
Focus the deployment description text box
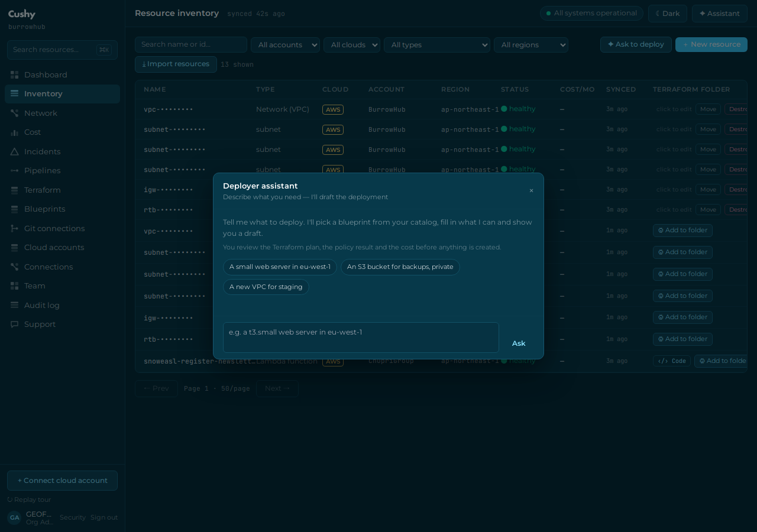pyautogui.click(x=361, y=338)
